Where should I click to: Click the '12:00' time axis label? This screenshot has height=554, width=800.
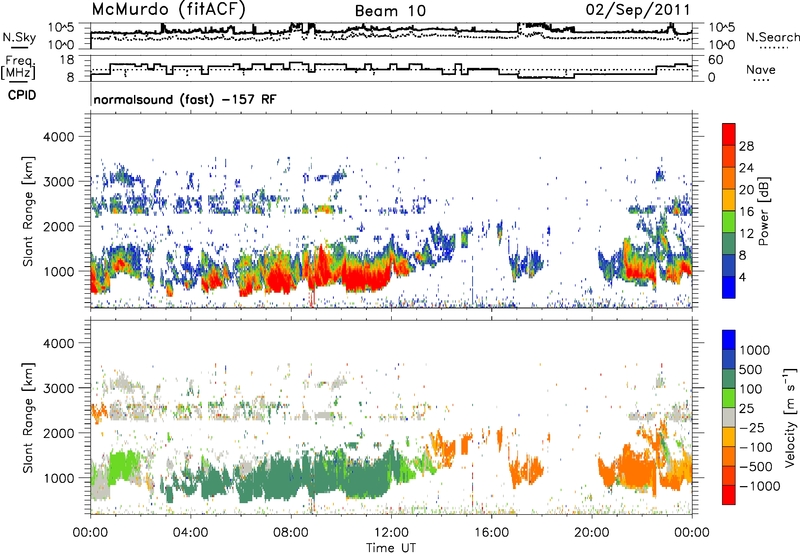point(391,533)
